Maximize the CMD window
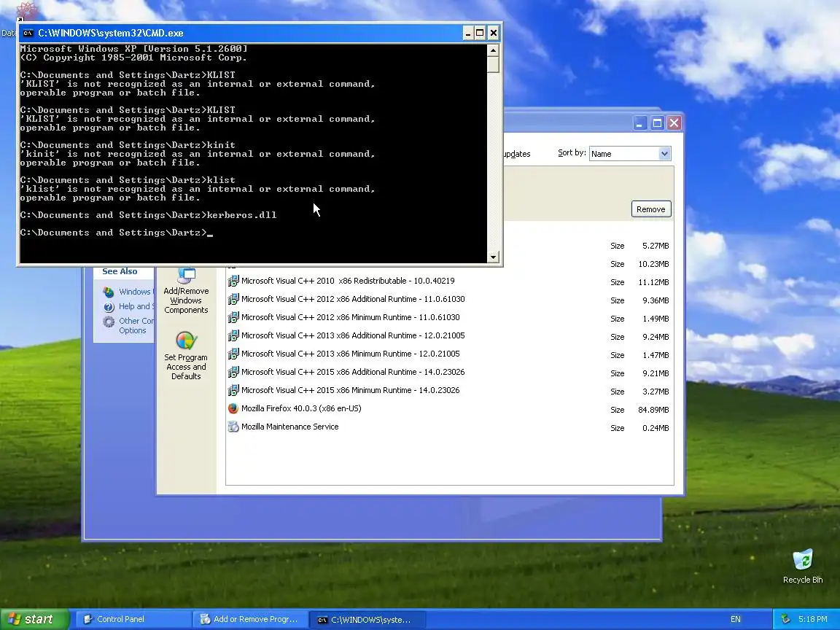The width and height of the screenshot is (840, 630). click(480, 34)
